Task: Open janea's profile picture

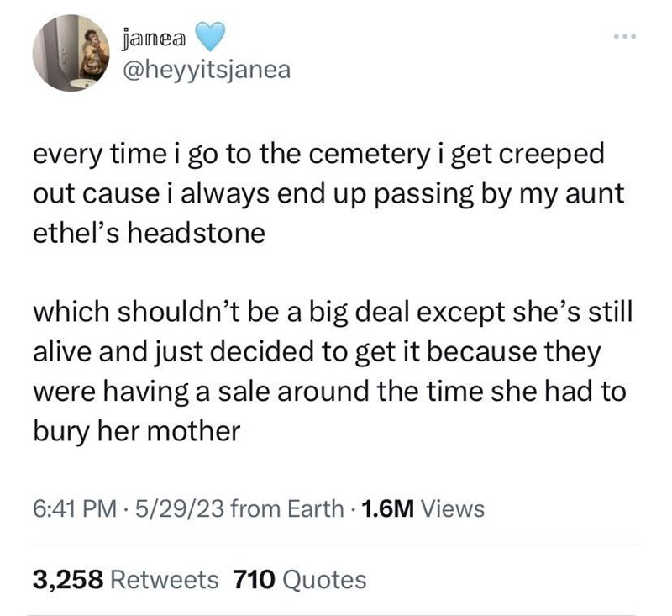Action: point(71,55)
